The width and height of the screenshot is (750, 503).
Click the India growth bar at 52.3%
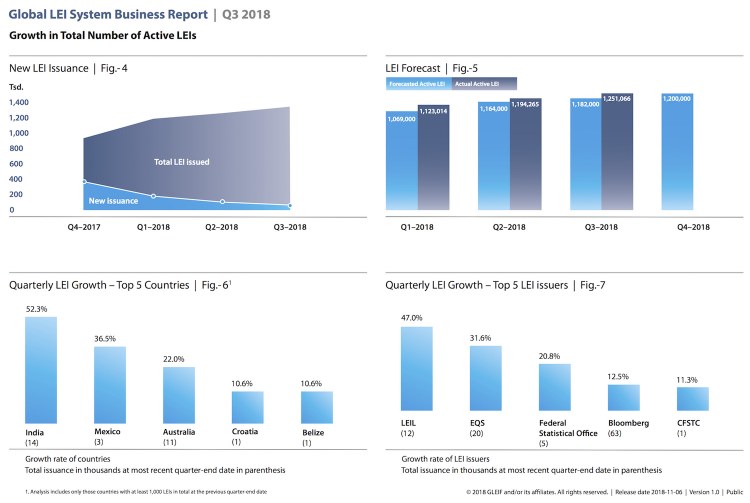point(41,370)
